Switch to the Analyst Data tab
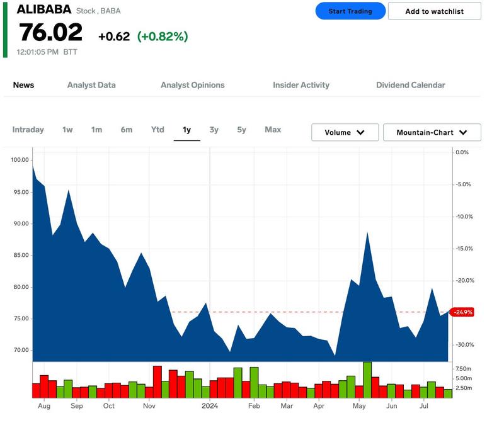 [x=91, y=85]
